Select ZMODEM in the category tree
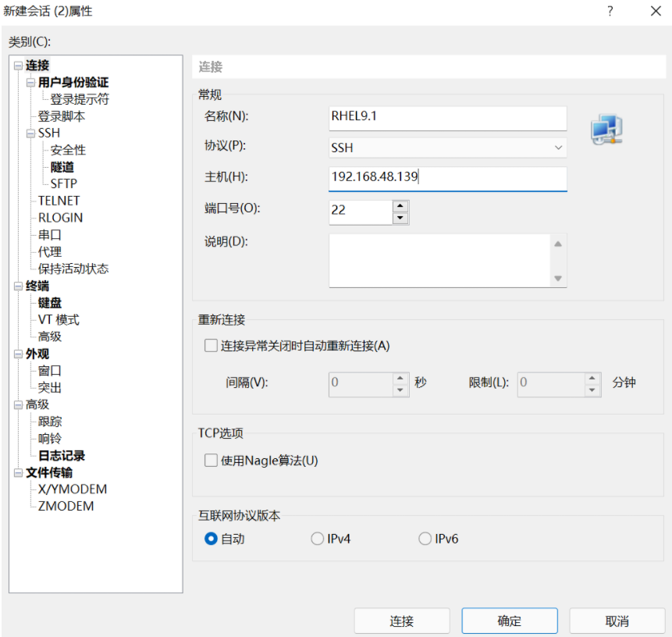 66,507
